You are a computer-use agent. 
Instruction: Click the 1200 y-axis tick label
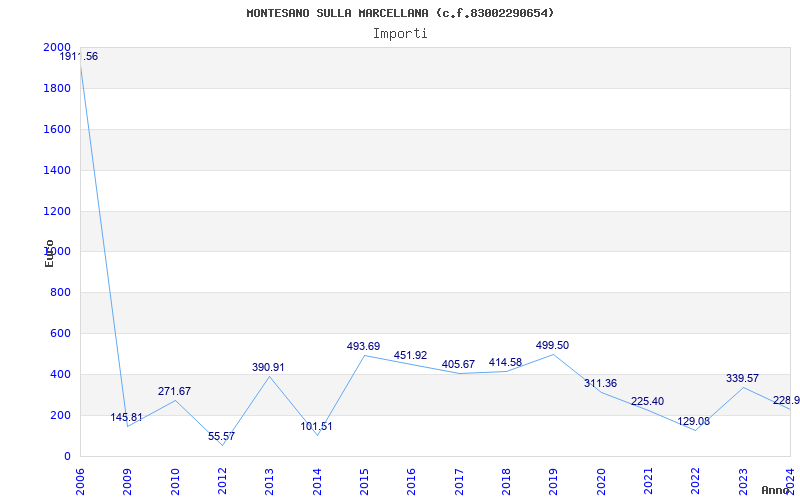57,211
